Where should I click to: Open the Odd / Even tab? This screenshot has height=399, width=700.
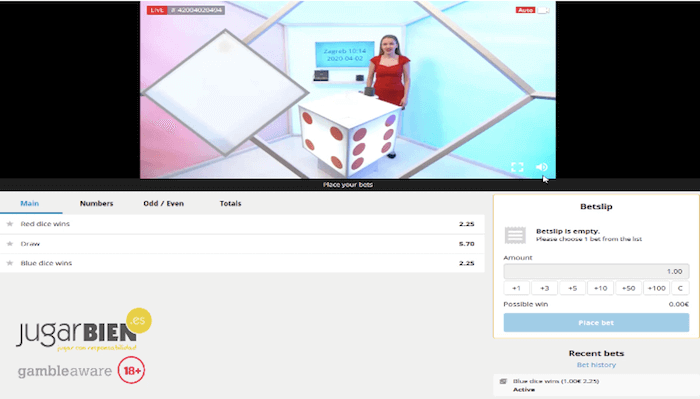click(x=163, y=203)
